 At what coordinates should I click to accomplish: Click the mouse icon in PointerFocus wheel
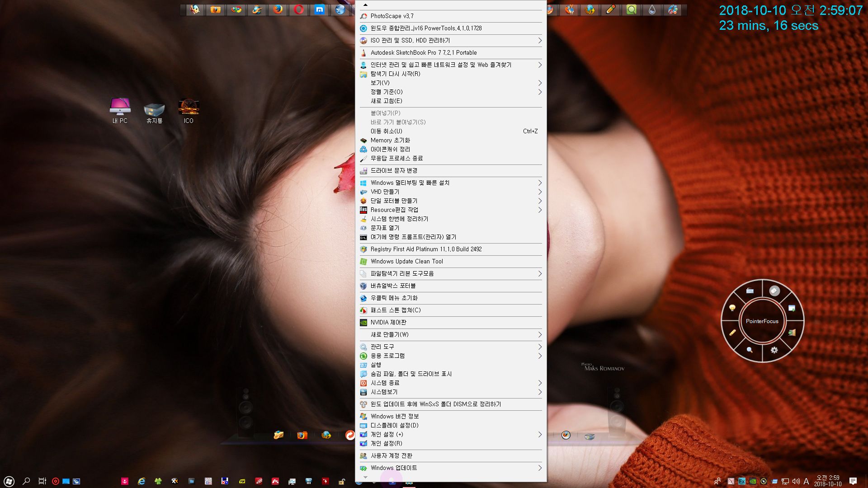click(x=774, y=291)
